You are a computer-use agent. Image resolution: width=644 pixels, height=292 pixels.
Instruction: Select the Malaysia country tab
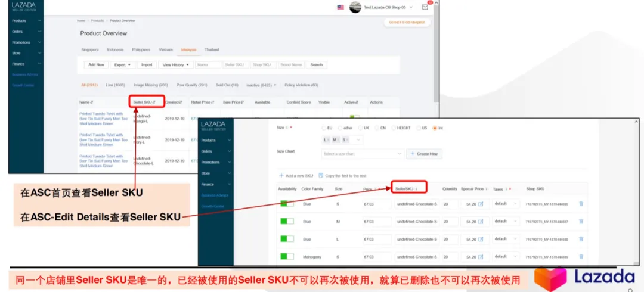189,49
